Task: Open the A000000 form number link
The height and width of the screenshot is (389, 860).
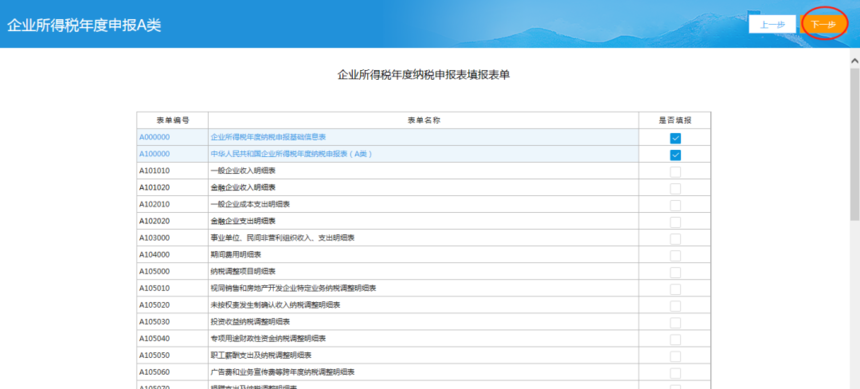Action: 154,137
